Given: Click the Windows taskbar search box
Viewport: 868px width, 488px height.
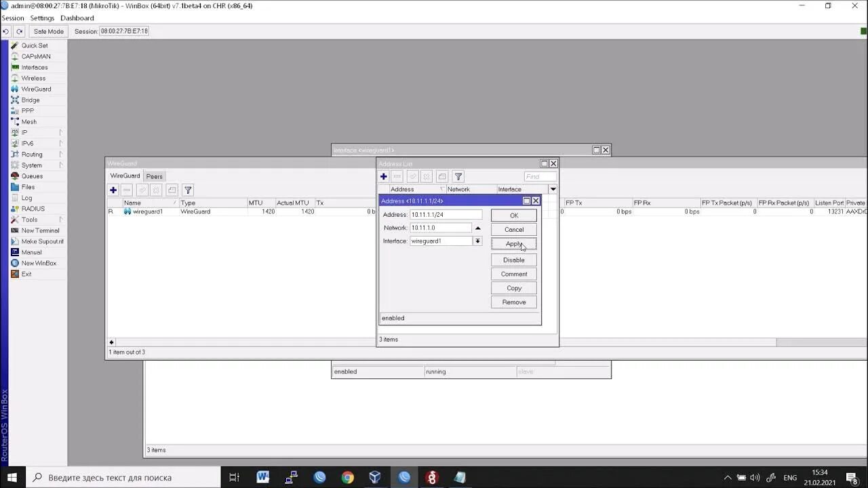Looking at the screenshot, I should tap(123, 477).
